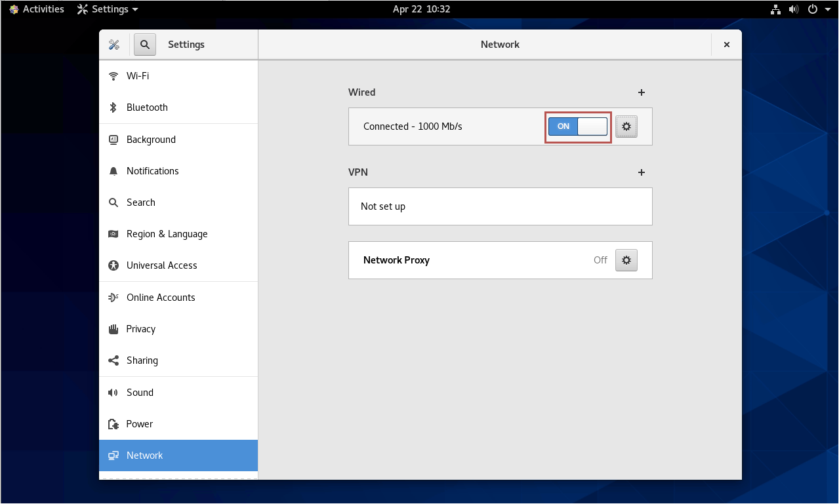Click the 'Wired' section heading
839x504 pixels.
coord(362,92)
